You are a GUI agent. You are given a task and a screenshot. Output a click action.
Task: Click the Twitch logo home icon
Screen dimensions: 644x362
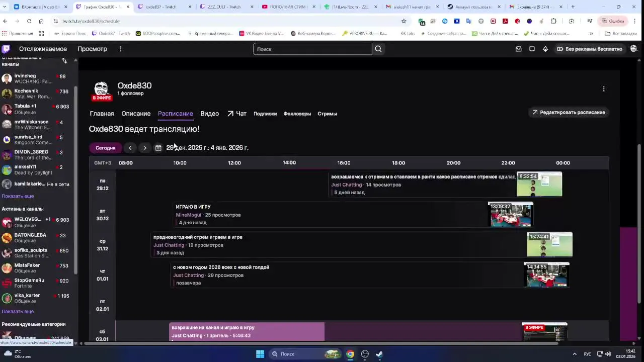pos(6,49)
